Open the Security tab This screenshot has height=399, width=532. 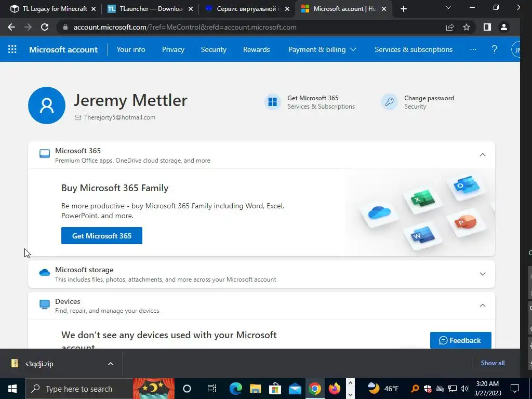pyautogui.click(x=214, y=49)
